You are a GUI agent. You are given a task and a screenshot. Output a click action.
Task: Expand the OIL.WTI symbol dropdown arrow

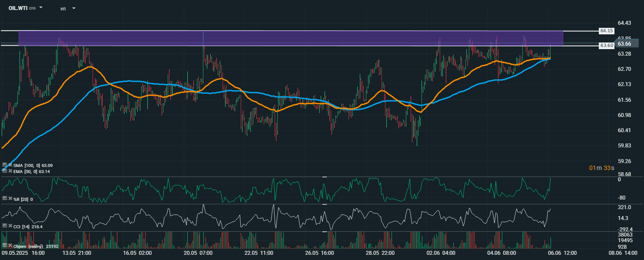point(41,8)
